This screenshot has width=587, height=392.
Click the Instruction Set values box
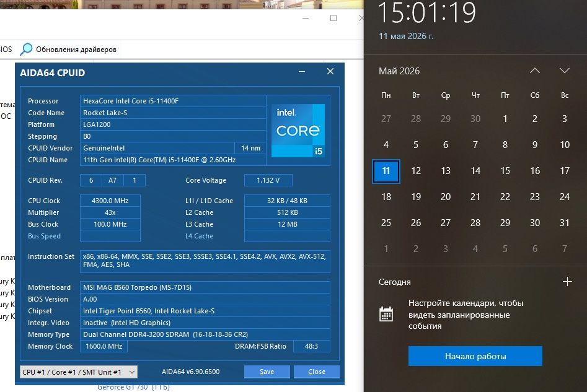point(205,261)
